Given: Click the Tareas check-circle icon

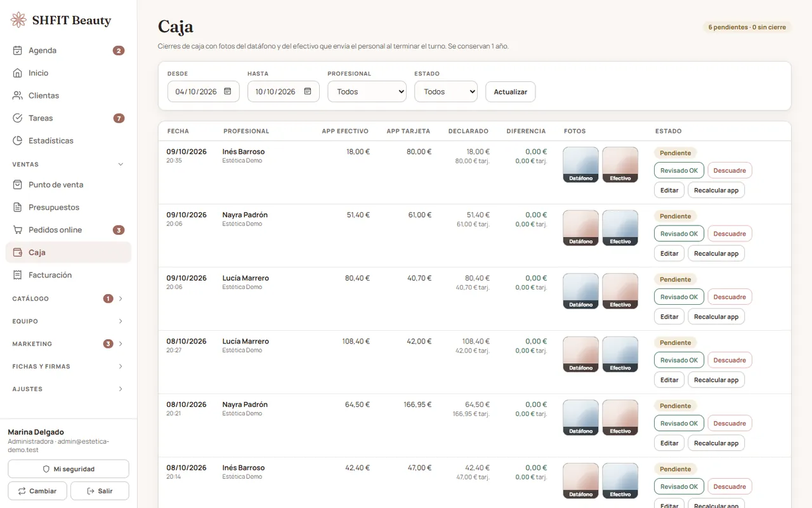Looking at the screenshot, I should [18, 118].
